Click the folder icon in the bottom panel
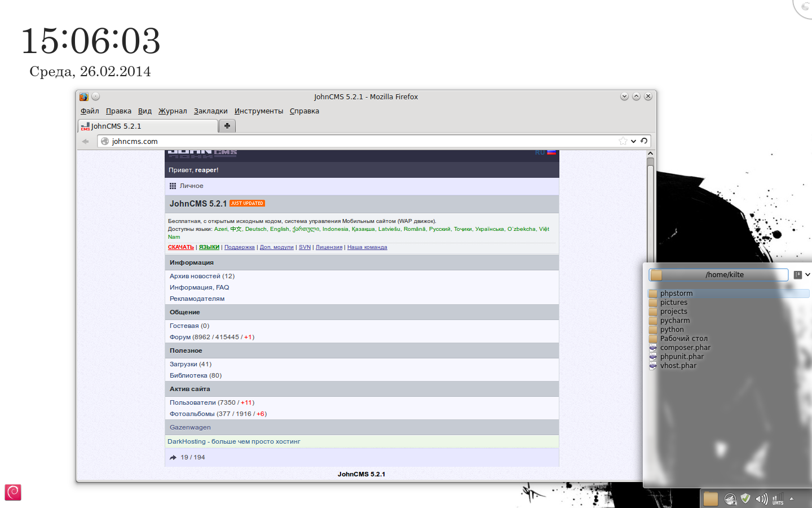 coord(710,498)
